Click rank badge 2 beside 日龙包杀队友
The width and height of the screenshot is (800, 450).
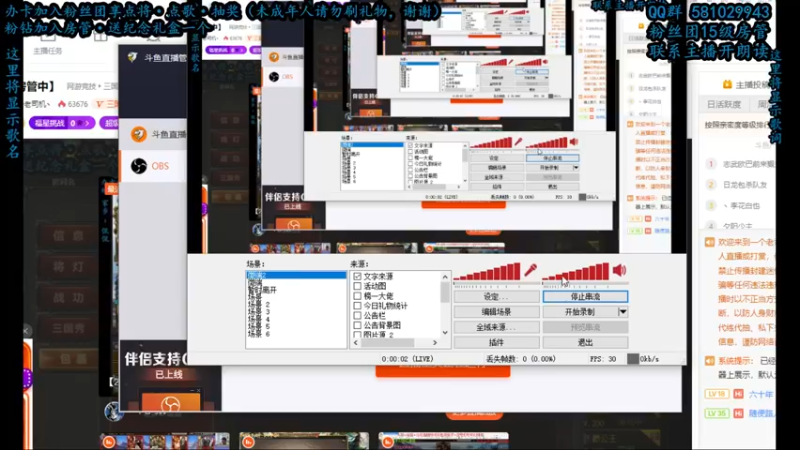(x=711, y=185)
